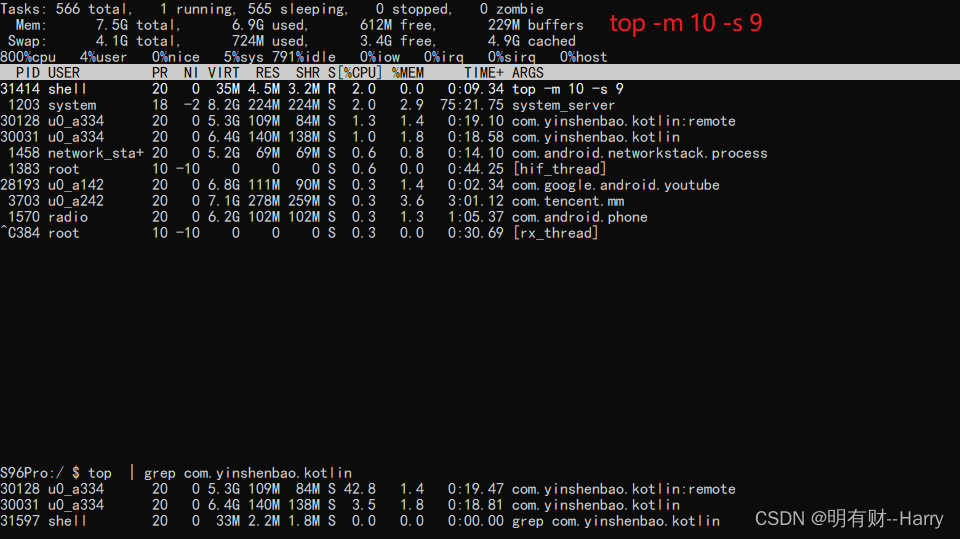Click the 'radio' user entry
This screenshot has height=539, width=960.
(67, 217)
